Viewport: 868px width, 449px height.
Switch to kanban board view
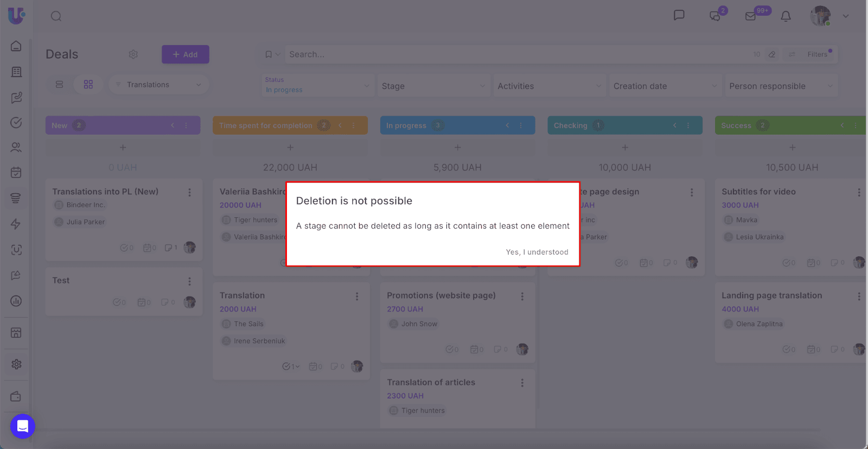pos(88,85)
